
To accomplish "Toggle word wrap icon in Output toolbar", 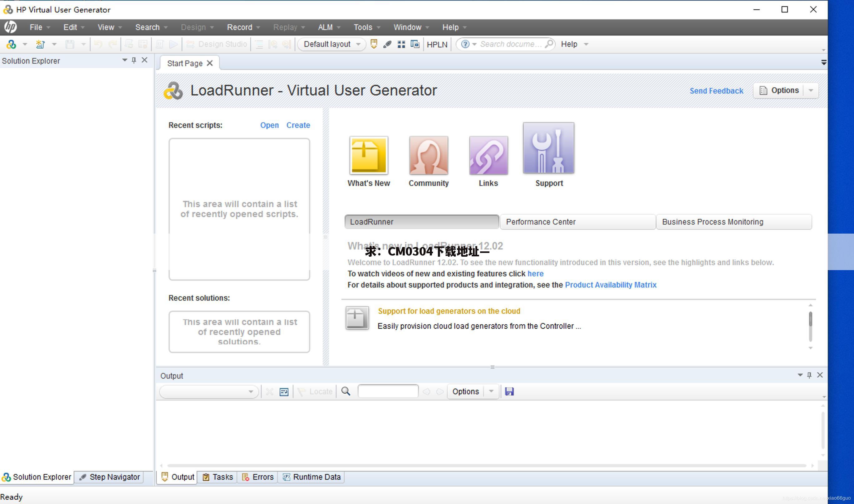I will 284,392.
